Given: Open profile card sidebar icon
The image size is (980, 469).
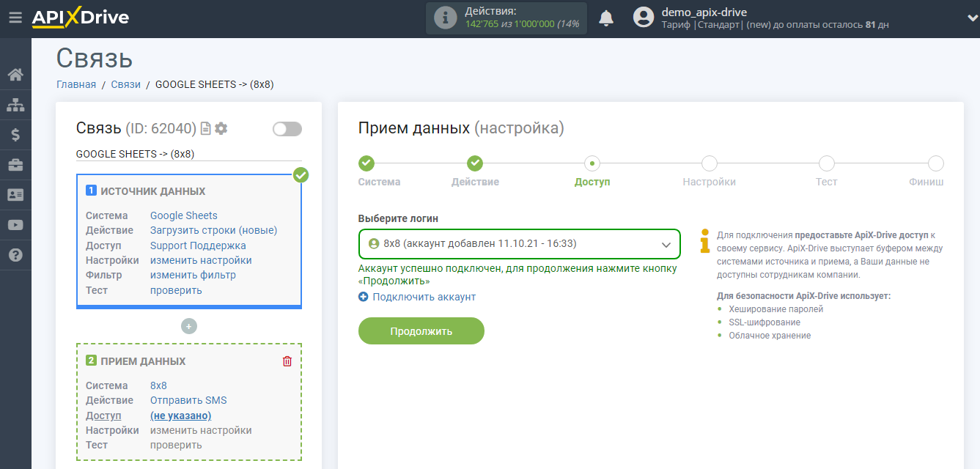Looking at the screenshot, I should click(15, 195).
